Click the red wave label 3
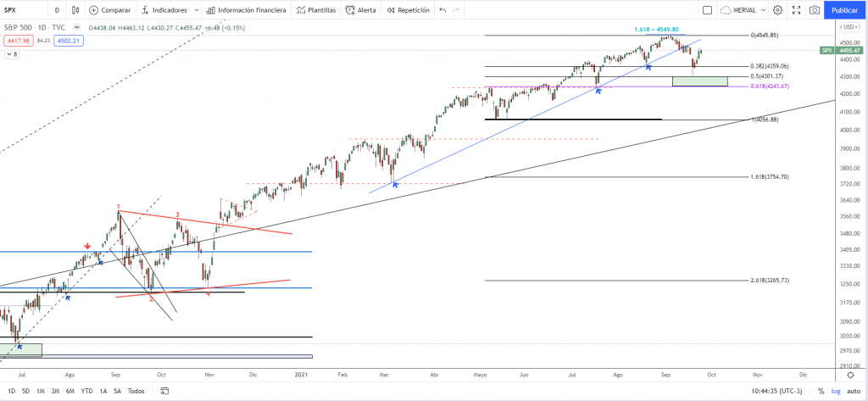868x401 pixels. (x=178, y=214)
